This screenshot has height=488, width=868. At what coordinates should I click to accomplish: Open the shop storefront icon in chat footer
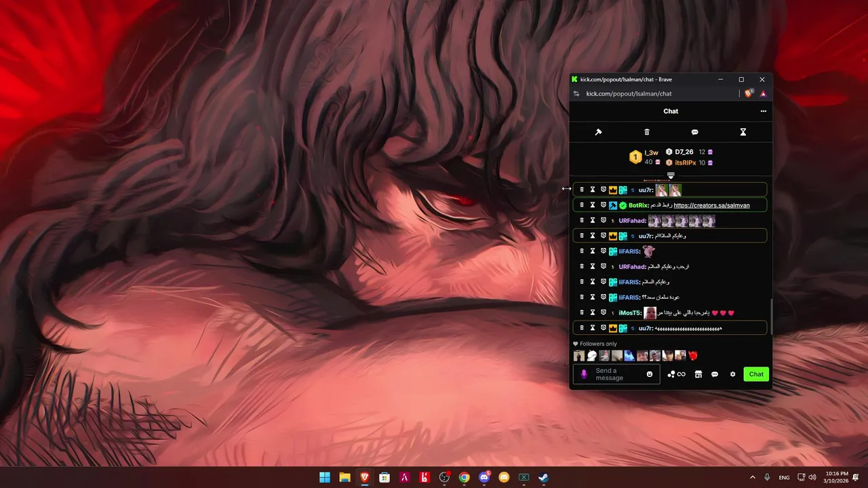698,374
